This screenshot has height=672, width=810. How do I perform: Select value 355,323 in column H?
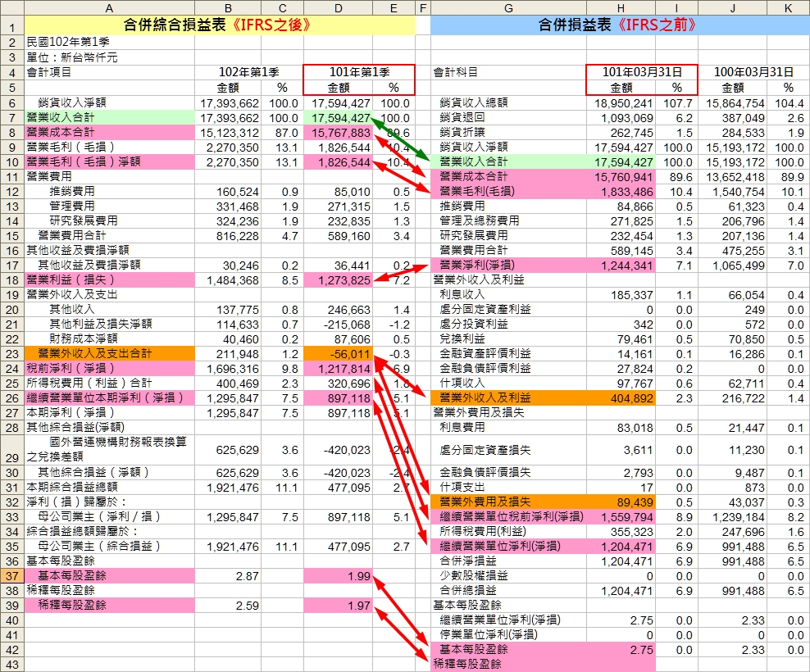click(x=621, y=532)
